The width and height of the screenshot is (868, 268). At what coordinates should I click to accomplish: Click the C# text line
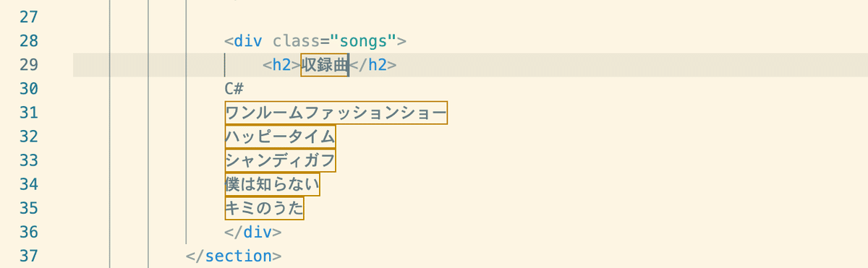click(x=234, y=88)
